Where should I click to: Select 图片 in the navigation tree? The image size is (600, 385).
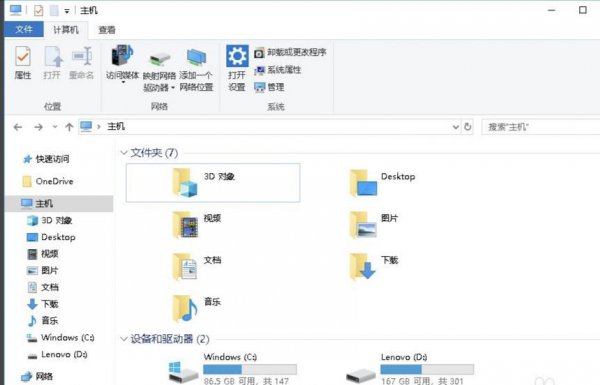pyautogui.click(x=42, y=271)
